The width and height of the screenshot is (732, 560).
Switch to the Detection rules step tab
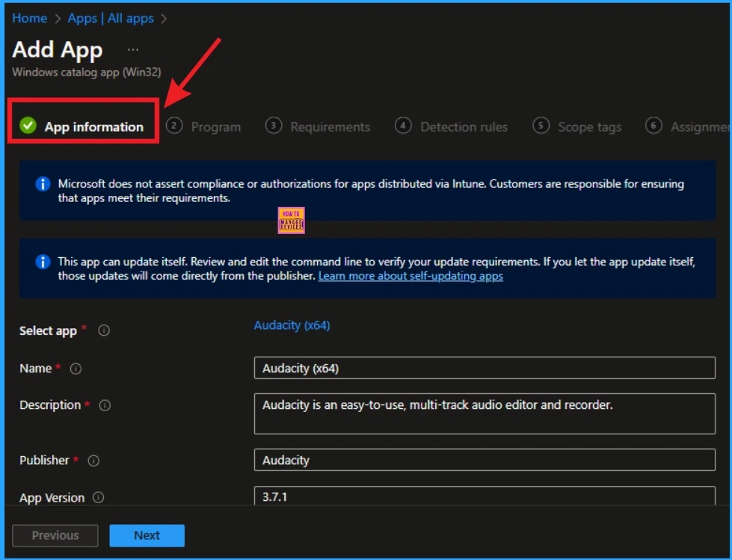[x=451, y=126]
